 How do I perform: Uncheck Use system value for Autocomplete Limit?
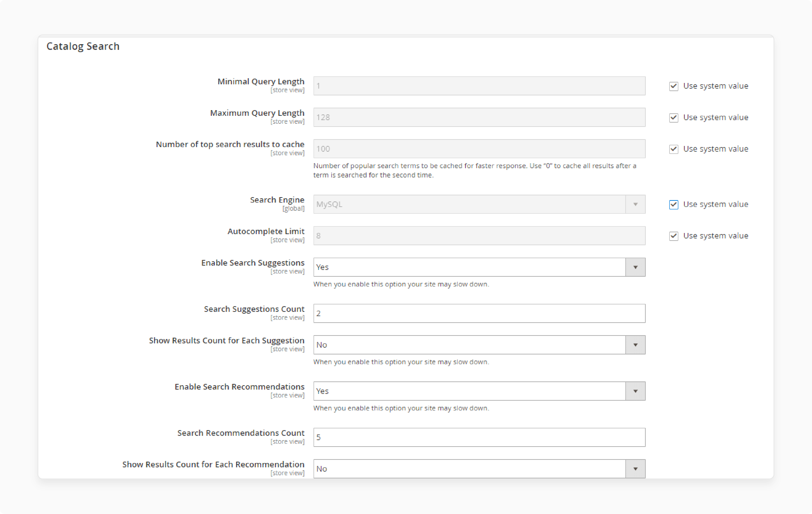(x=673, y=236)
